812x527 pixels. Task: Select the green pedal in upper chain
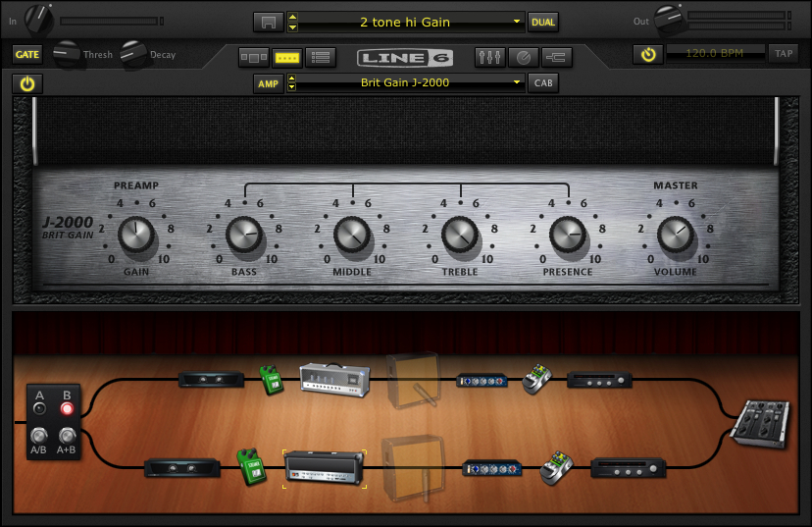[271, 380]
